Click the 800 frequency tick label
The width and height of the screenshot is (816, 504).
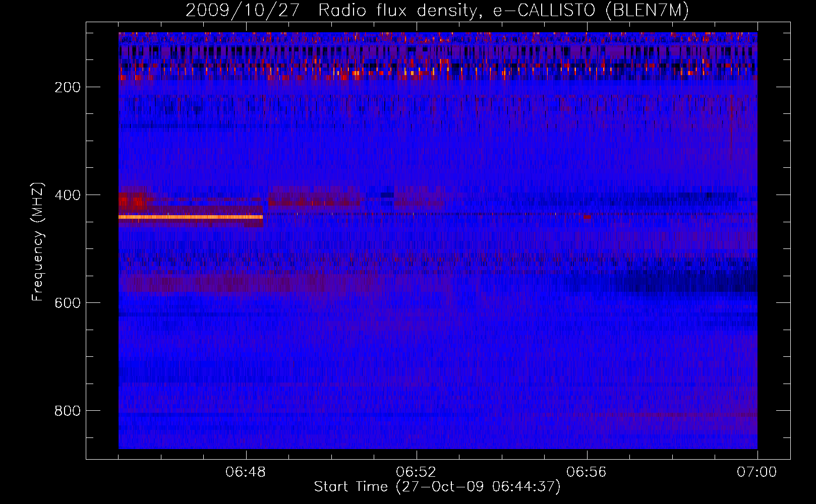(x=68, y=411)
